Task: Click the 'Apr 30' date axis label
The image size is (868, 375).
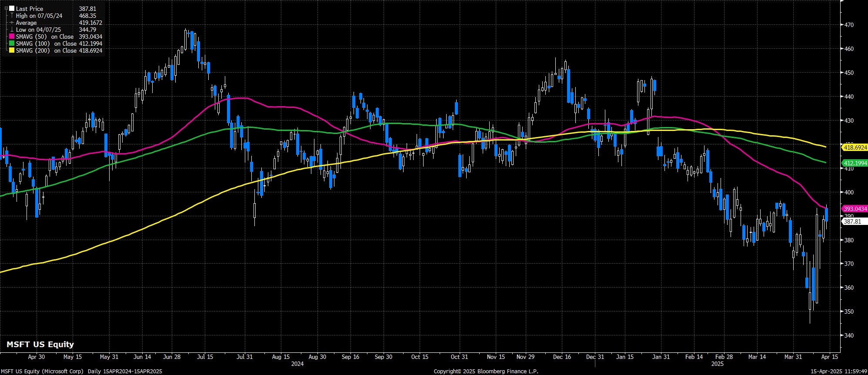Action: (x=36, y=357)
